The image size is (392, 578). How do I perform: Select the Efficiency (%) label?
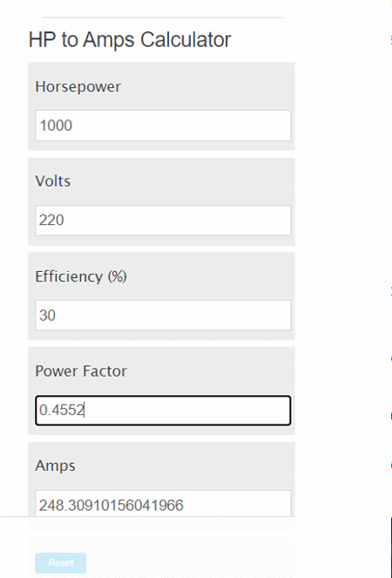[x=81, y=276]
